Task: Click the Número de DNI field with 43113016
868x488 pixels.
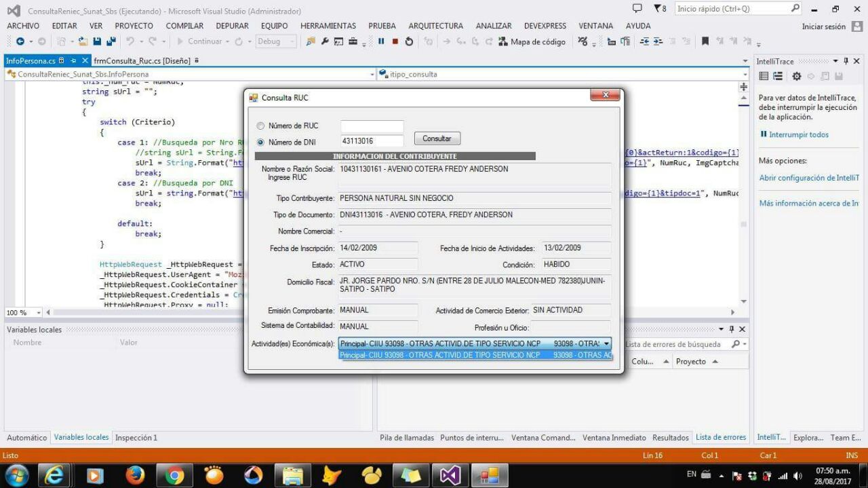Action: 372,141
